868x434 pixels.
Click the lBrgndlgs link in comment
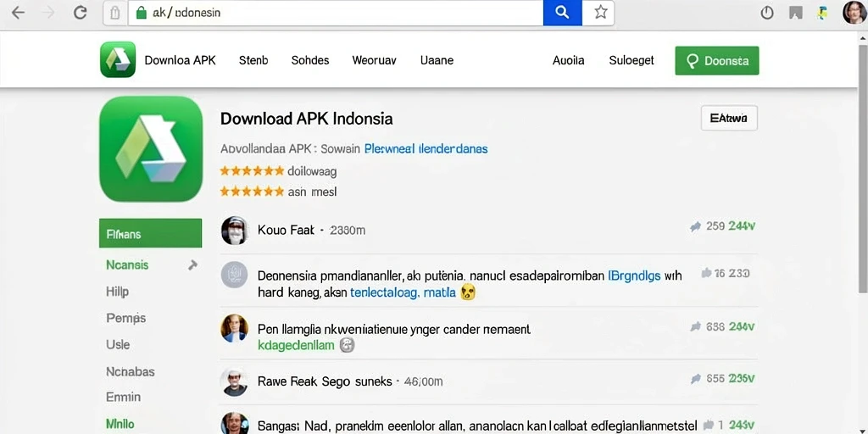point(634,275)
